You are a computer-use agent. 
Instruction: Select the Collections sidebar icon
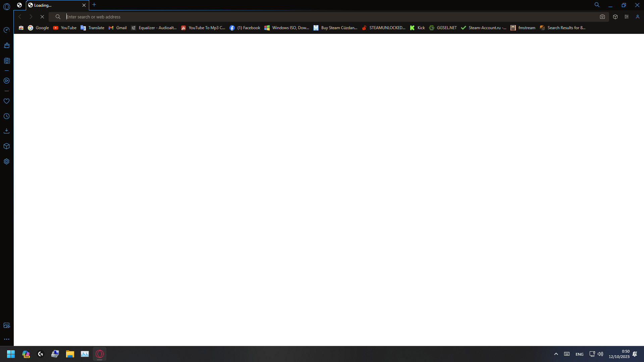coord(6,146)
